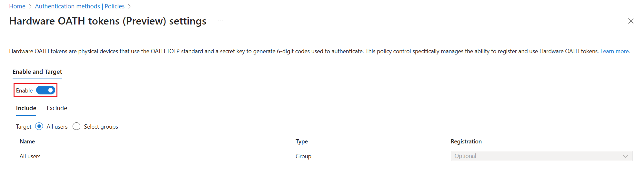Choose the All users target radio button
This screenshot has height=175, width=644.
[39, 126]
